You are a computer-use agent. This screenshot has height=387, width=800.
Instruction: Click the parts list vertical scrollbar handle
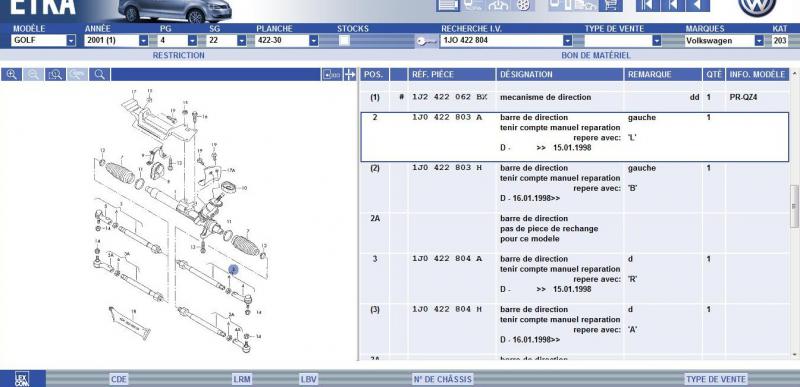tap(794, 206)
